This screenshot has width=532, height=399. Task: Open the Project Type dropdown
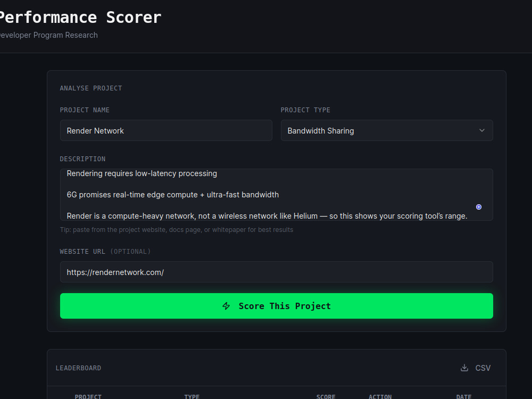[x=387, y=130]
